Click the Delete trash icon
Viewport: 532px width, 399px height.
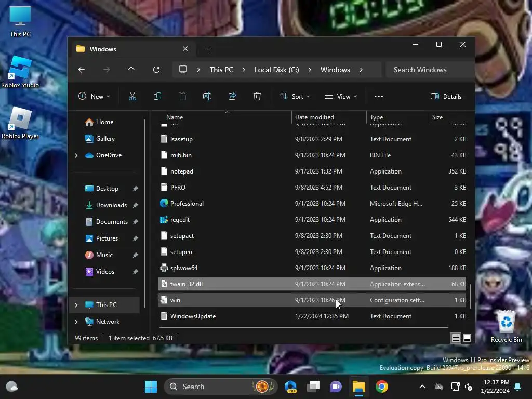point(257,96)
